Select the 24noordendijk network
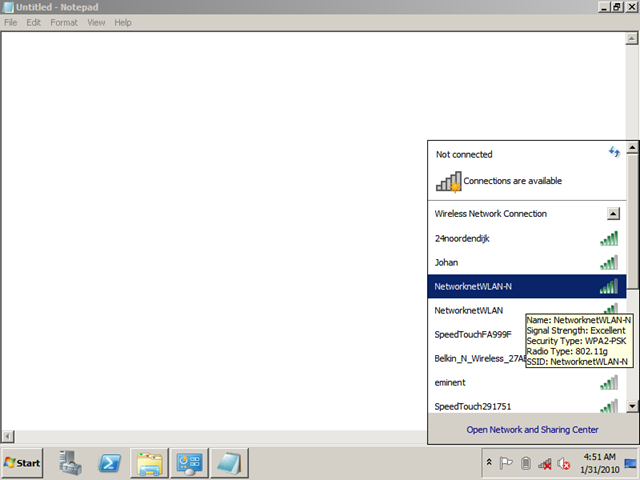This screenshot has width=640, height=480. click(x=527, y=238)
